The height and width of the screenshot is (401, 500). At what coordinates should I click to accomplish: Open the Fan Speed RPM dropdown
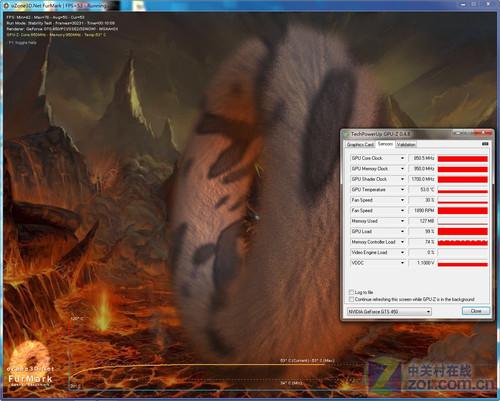coord(402,211)
